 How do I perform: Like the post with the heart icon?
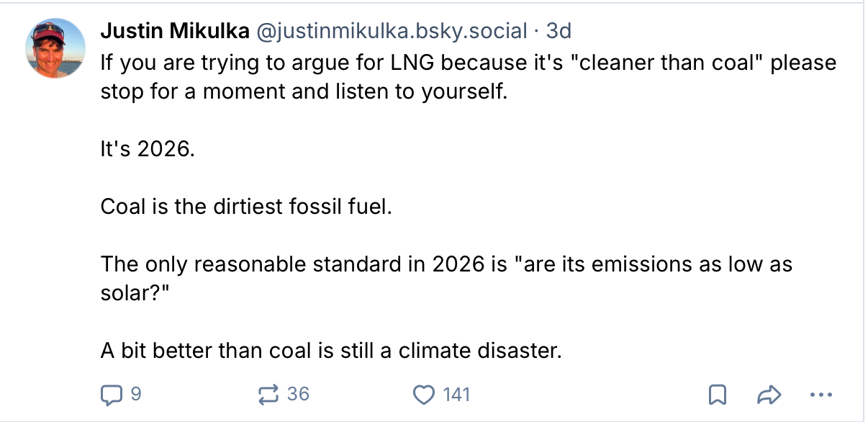click(x=425, y=395)
